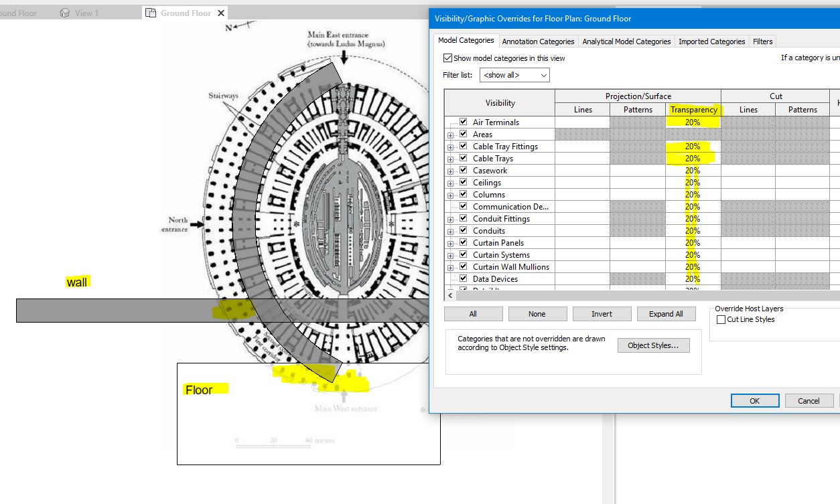Screen dimensions: 840x504
Task: Select the Ceilings category row name
Action: coord(487,183)
